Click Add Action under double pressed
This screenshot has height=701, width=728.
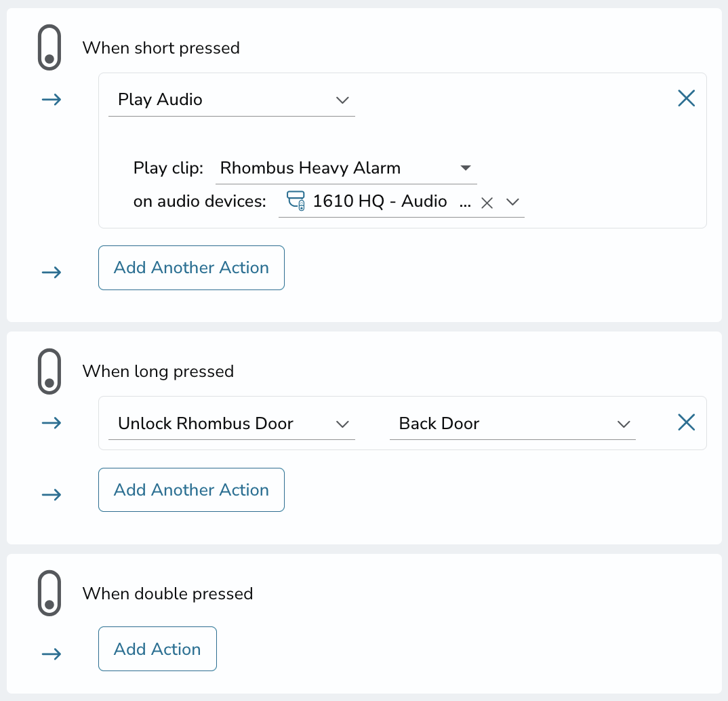click(x=157, y=649)
